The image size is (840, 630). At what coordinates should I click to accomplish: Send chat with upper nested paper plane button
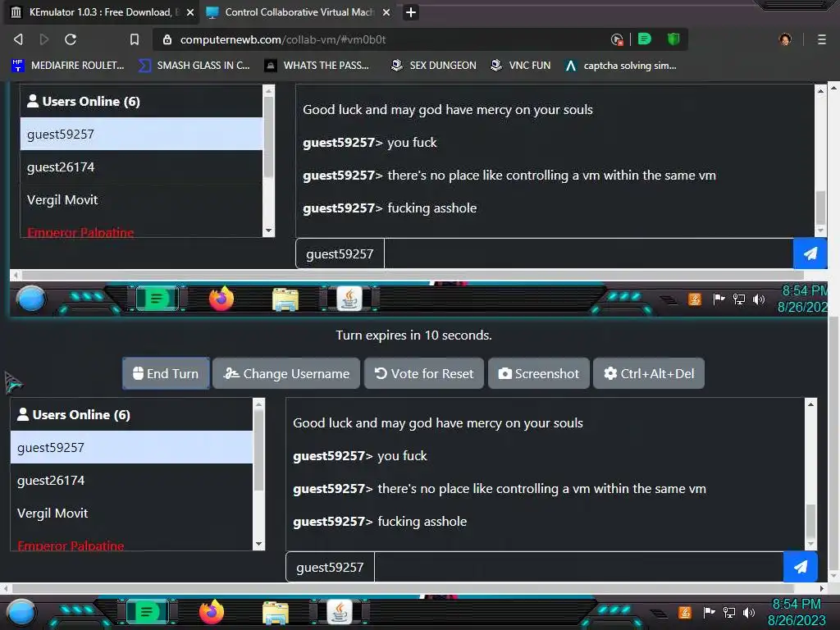[x=810, y=253]
